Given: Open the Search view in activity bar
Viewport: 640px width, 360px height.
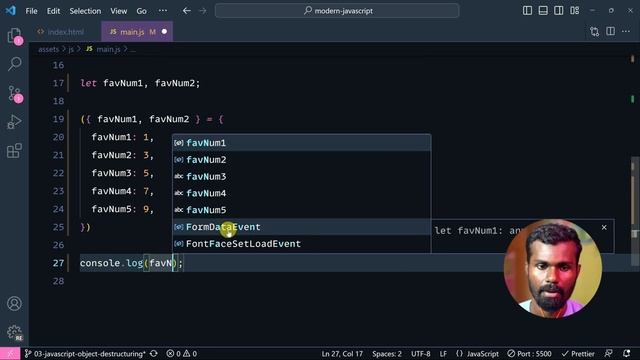Looking at the screenshot, I should point(14,64).
